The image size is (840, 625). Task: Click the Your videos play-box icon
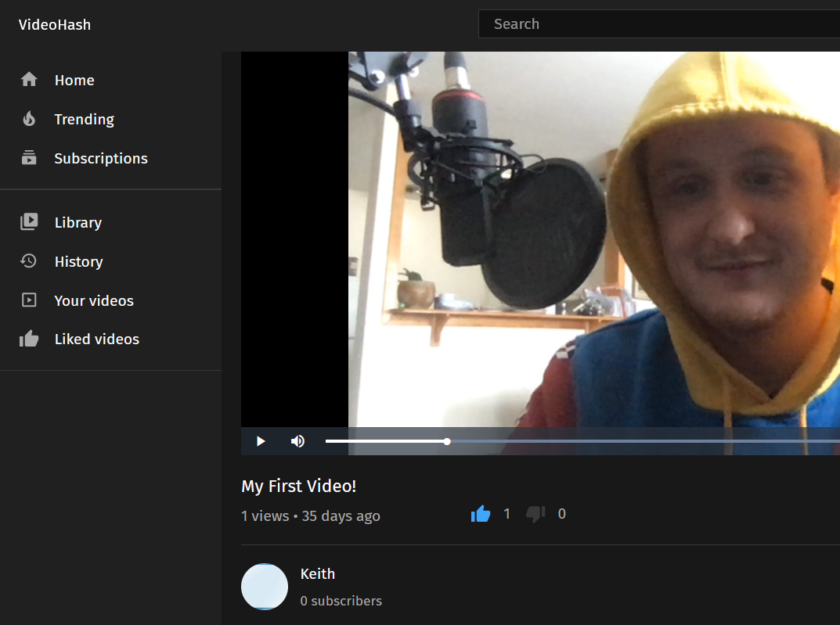click(x=29, y=300)
